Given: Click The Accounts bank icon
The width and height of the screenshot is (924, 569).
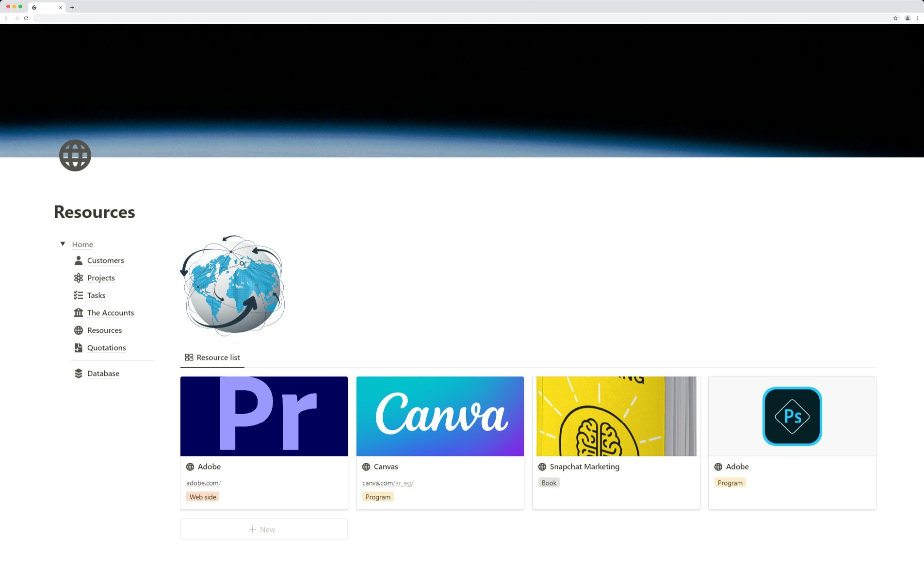Looking at the screenshot, I should (79, 313).
